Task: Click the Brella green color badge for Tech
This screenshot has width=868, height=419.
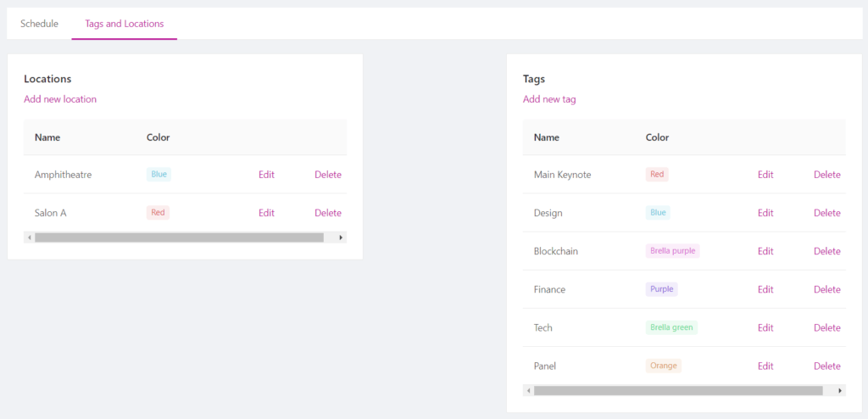Action: tap(671, 327)
